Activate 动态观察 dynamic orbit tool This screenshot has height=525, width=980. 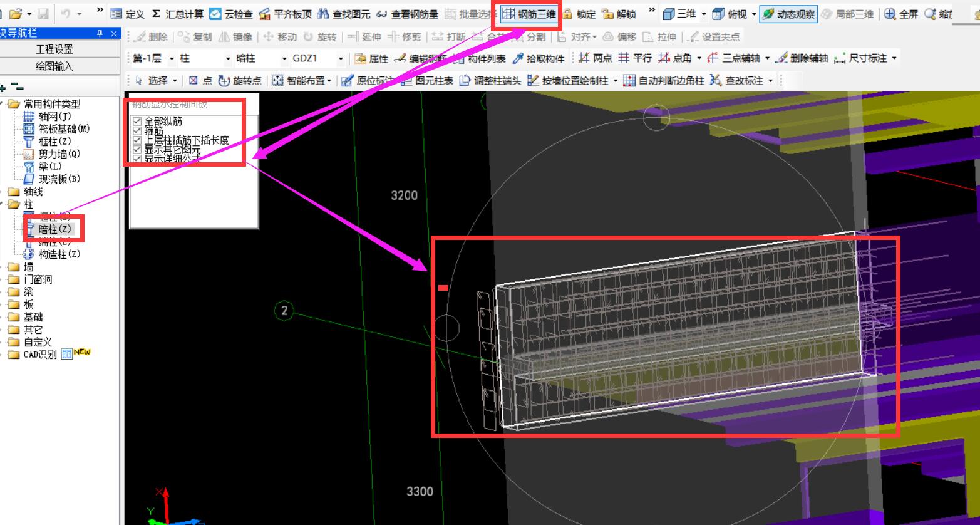[x=788, y=14]
